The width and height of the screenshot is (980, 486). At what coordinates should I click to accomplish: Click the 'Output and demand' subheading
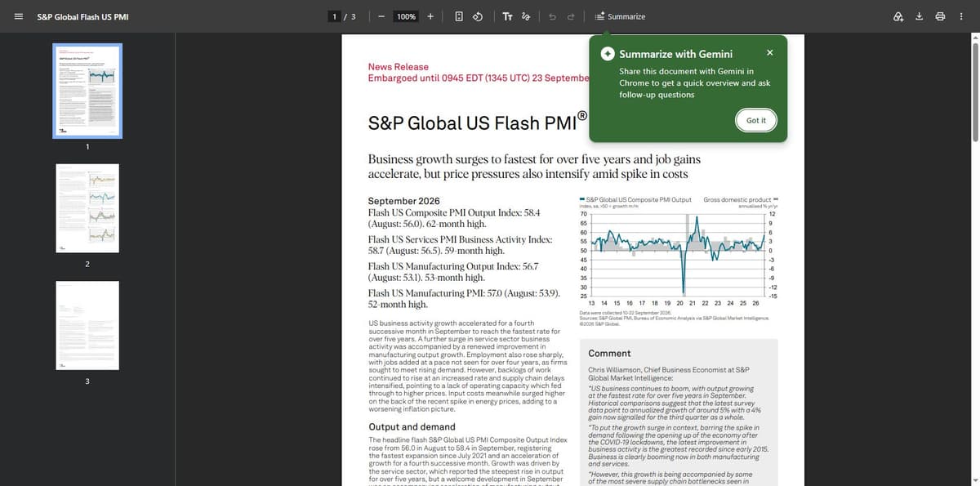click(x=412, y=426)
